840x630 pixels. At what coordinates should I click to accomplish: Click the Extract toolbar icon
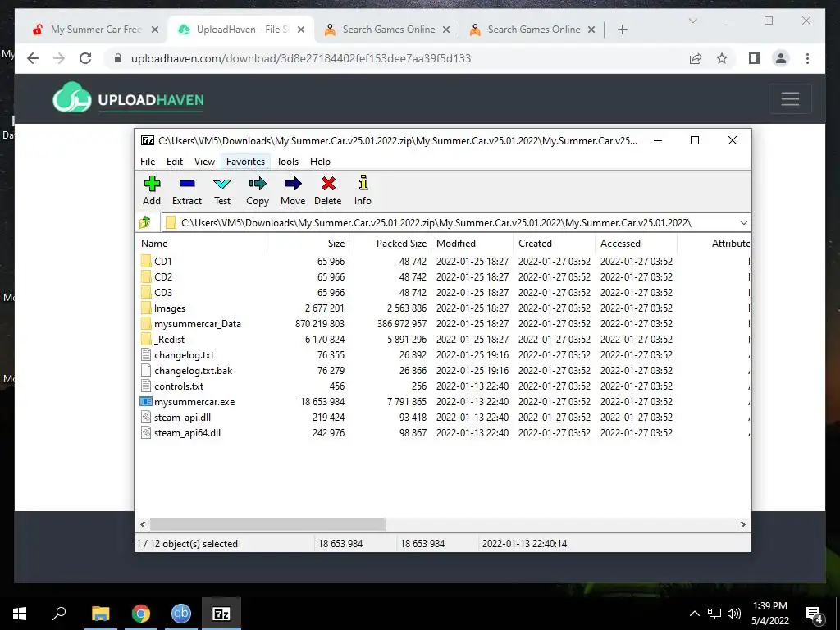pyautogui.click(x=187, y=184)
